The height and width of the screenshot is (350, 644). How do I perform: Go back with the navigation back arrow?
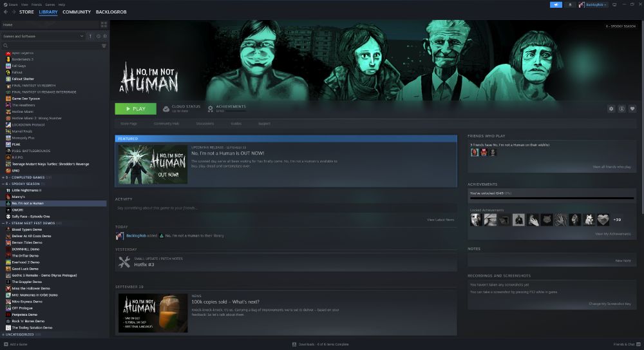coord(6,12)
